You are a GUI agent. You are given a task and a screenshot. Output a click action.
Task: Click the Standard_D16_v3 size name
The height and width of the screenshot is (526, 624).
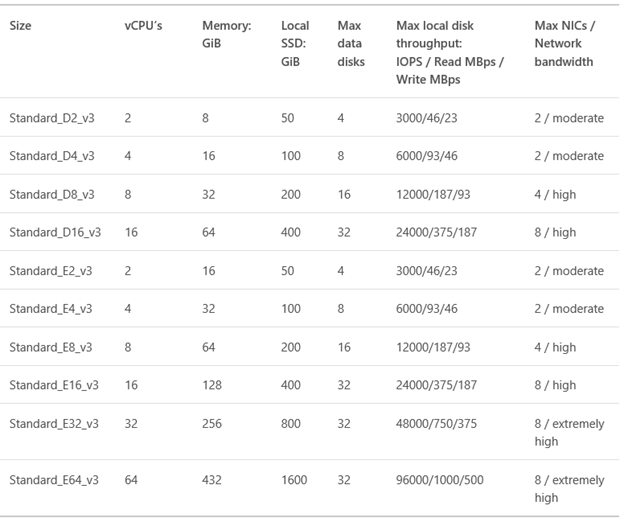(x=55, y=232)
